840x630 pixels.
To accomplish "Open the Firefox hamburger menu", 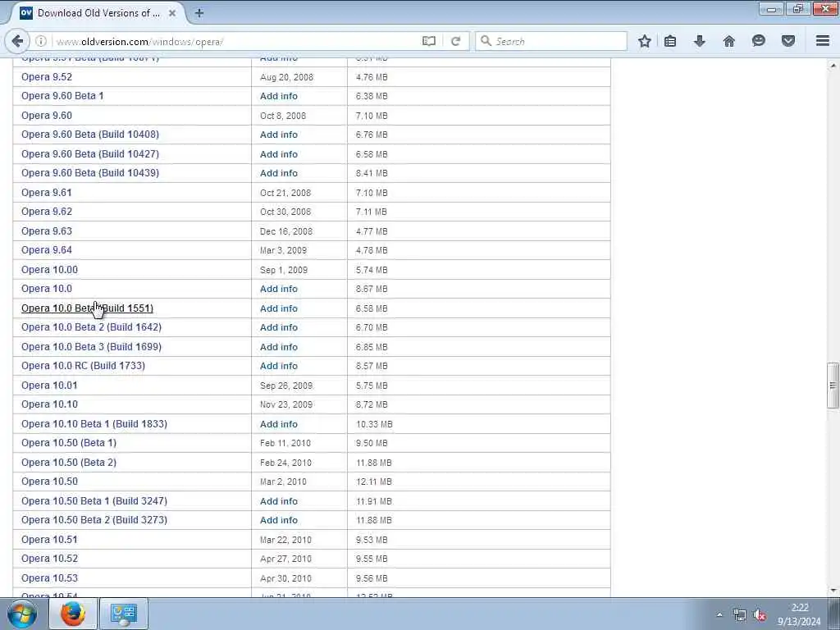I will tap(823, 41).
